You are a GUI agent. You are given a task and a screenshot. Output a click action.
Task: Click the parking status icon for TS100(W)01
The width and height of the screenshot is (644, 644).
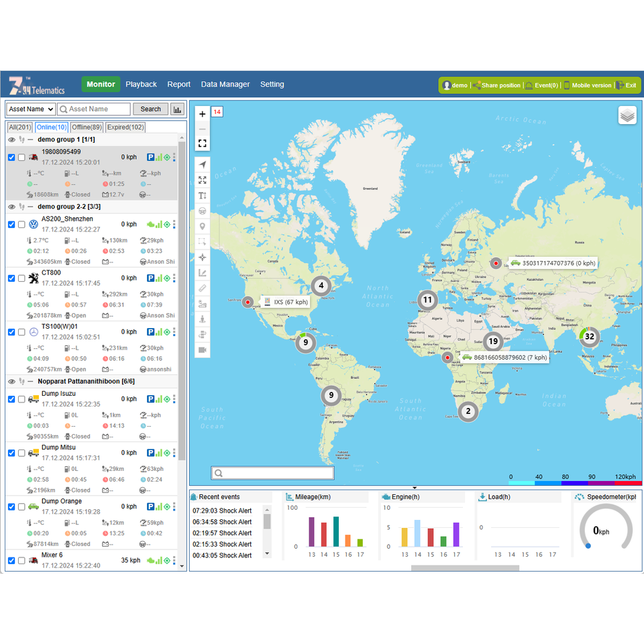(x=151, y=332)
